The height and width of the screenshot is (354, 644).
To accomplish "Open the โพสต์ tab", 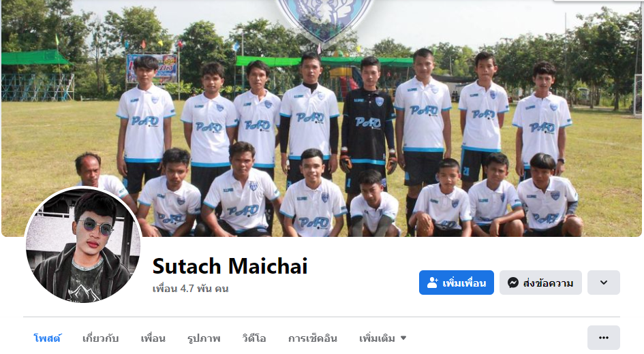I will 47,338.
